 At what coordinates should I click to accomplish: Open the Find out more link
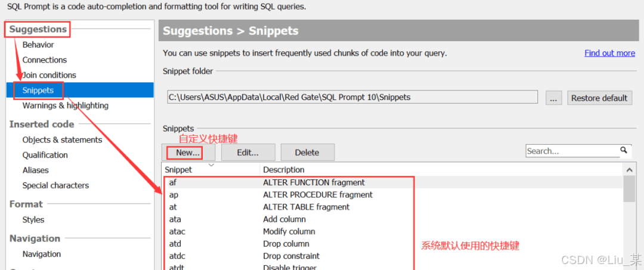click(609, 53)
